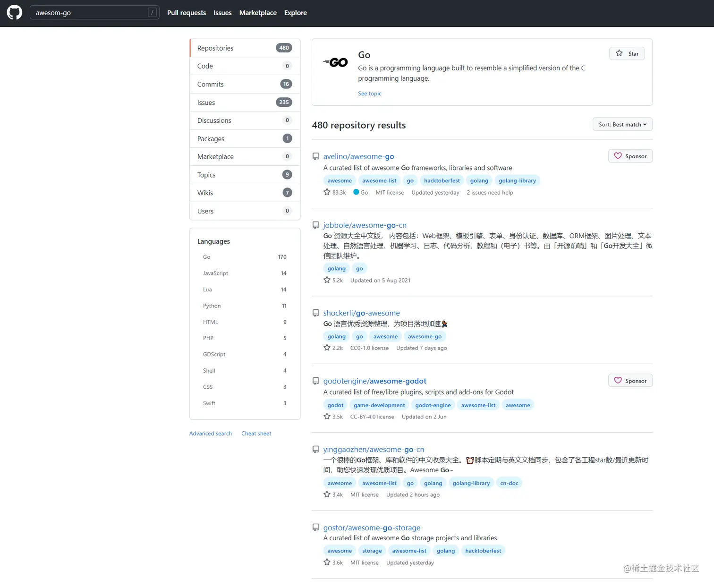Select the Code search filter
The image size is (714, 588).
[245, 66]
